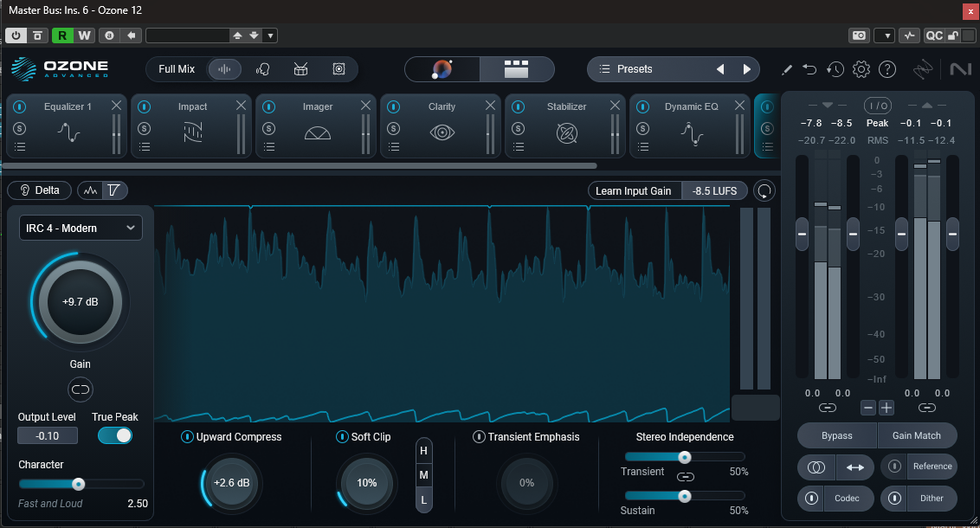Click the I/O meter toggle
This screenshot has width=980, height=528.
878,106
